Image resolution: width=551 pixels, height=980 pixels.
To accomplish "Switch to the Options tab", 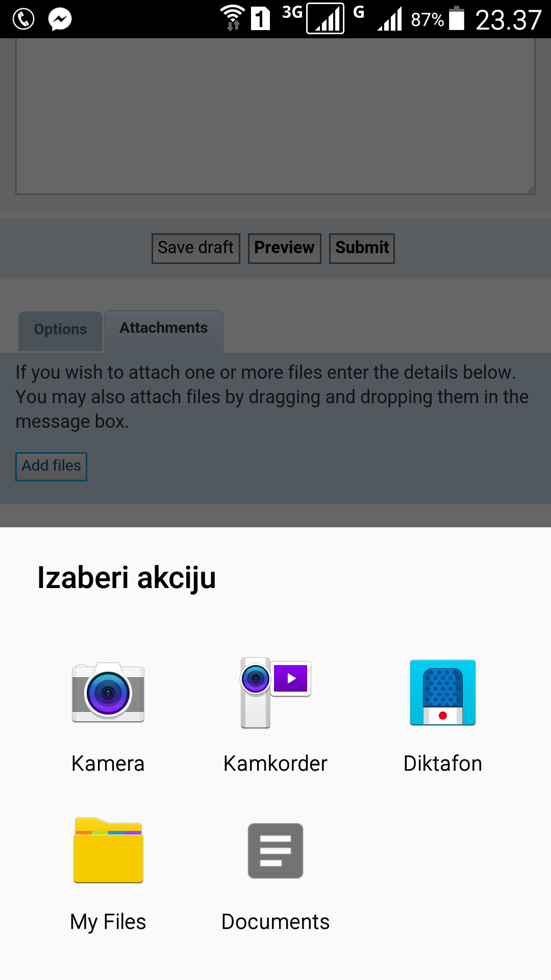I will (x=60, y=330).
